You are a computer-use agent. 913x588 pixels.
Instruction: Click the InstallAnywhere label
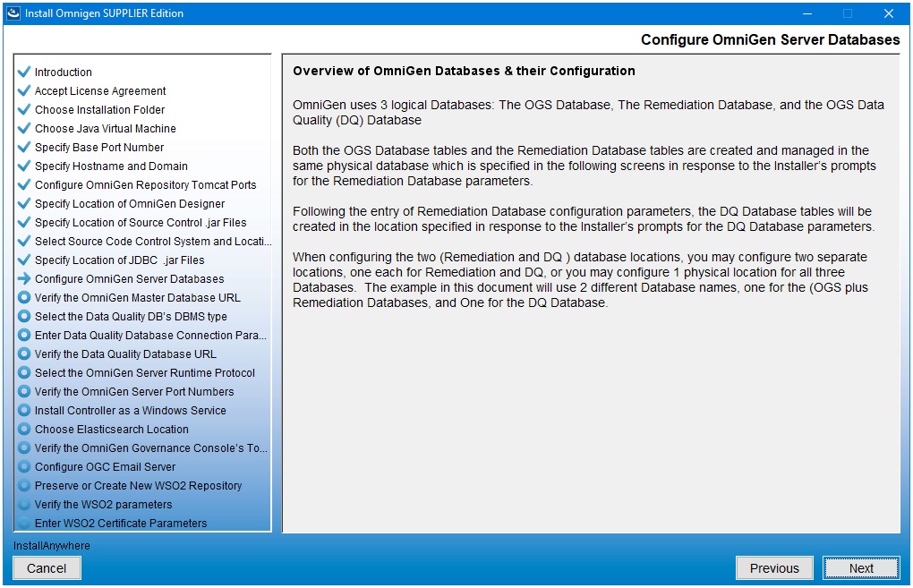pos(52,546)
